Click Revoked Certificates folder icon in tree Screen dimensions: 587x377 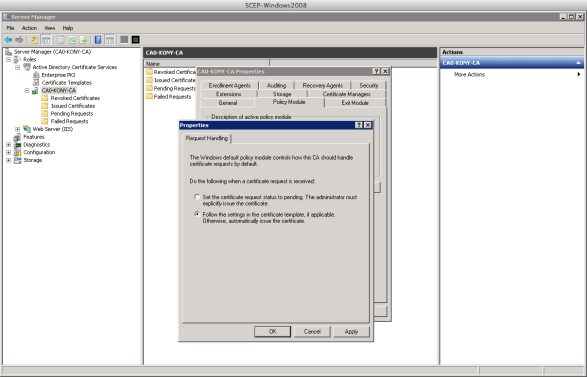[x=45, y=98]
